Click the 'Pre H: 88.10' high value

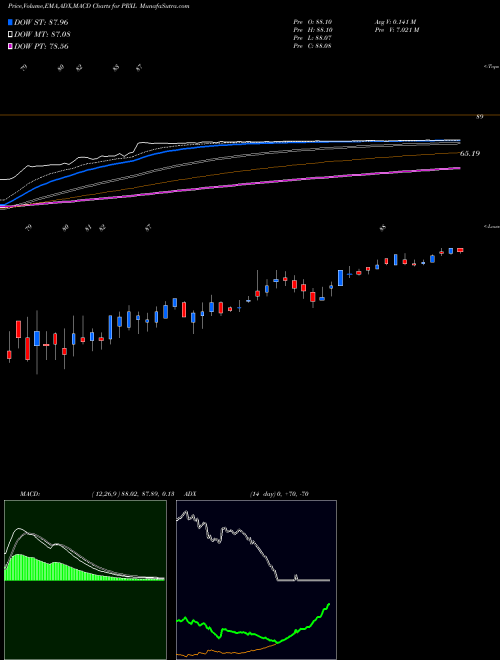tap(312, 30)
